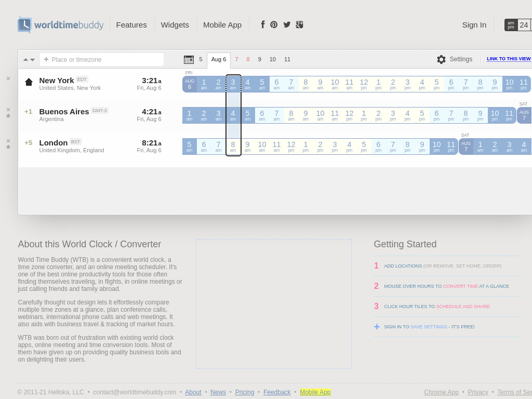Click the CONVERT TIME getting started step
Screen dimensions: 532x399
tap(460, 286)
